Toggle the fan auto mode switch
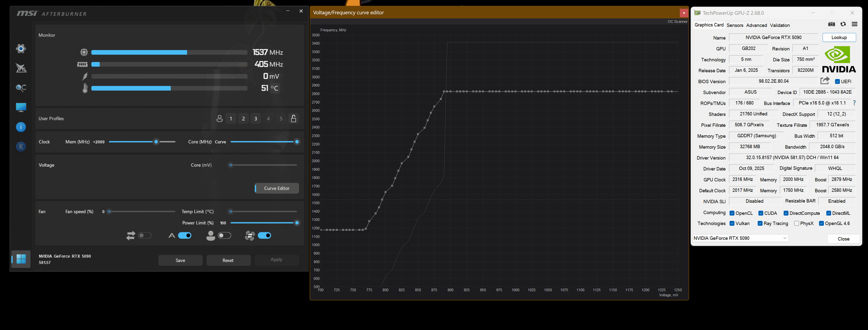The image size is (868, 330). click(185, 236)
